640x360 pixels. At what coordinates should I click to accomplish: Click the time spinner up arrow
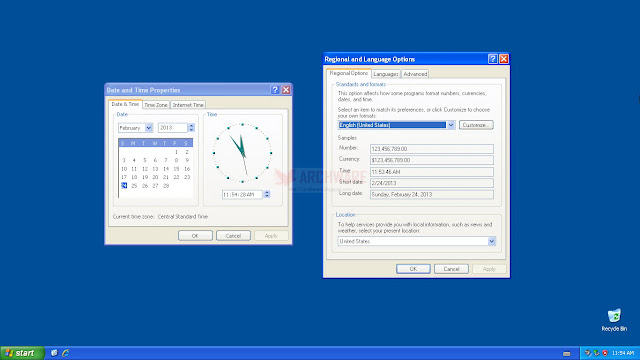[267, 192]
